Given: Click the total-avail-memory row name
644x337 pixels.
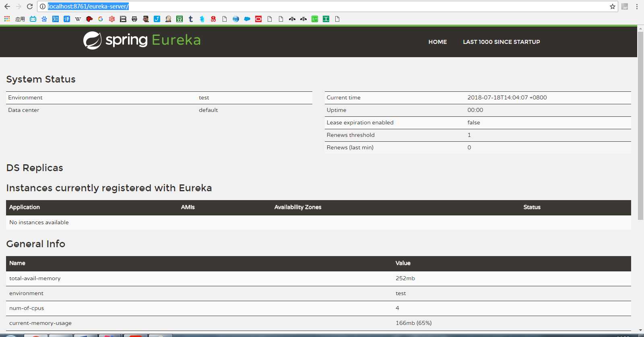Looking at the screenshot, I should pos(35,278).
